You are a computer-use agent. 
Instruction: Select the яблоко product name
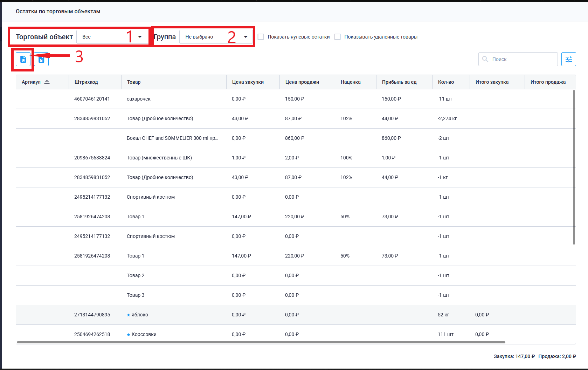coord(140,315)
